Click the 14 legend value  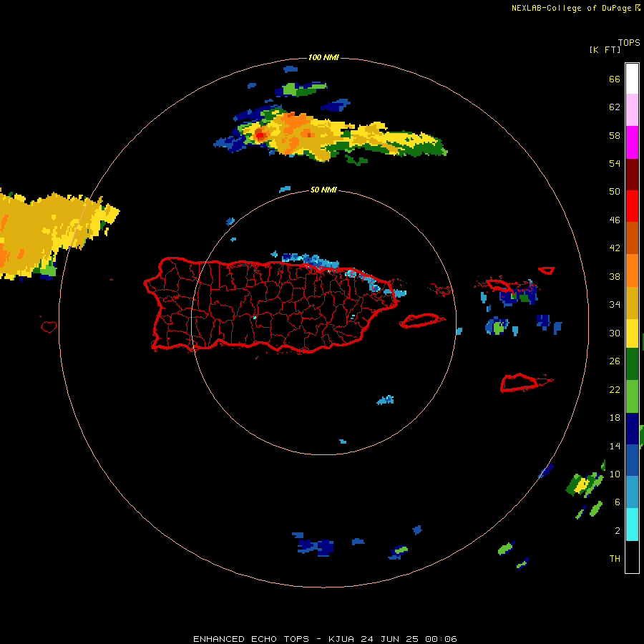pos(615,446)
